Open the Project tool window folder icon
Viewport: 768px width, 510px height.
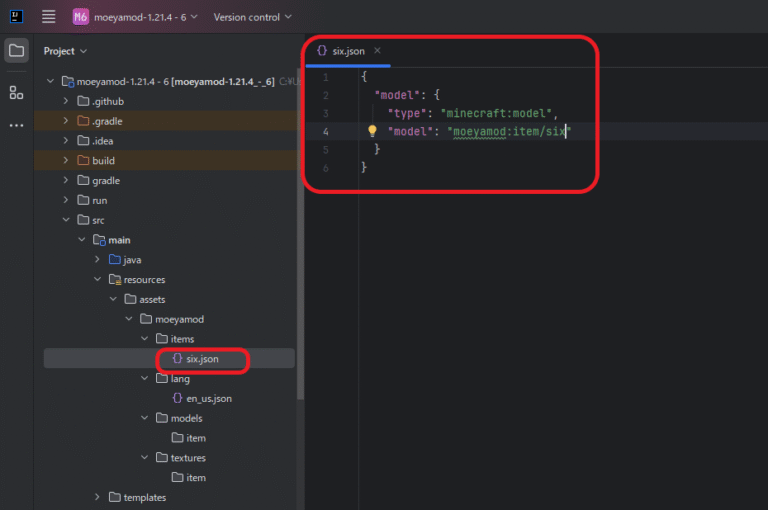[16, 50]
